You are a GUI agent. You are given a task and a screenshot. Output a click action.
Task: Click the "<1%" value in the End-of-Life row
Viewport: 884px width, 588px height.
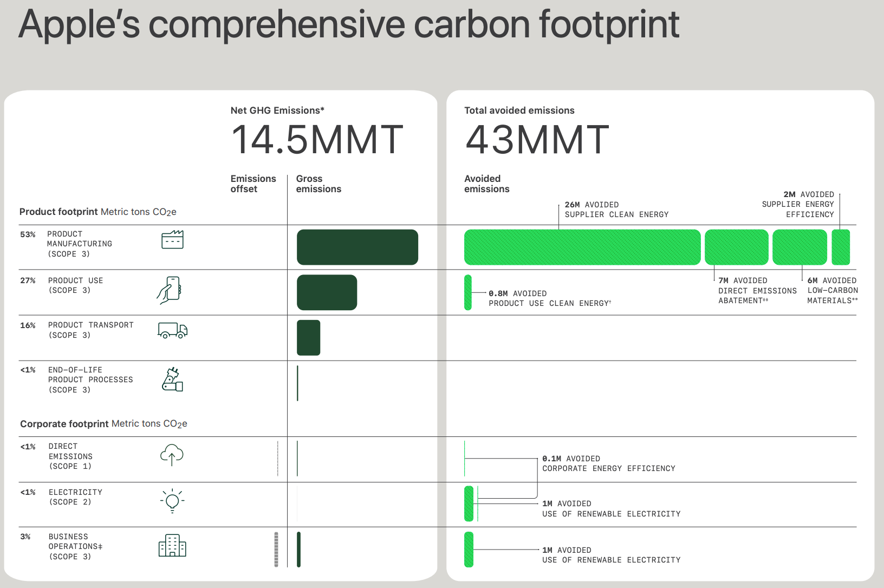coord(28,370)
